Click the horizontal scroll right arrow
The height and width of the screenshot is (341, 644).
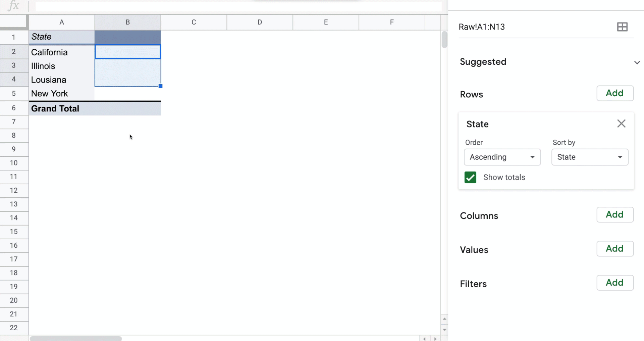435,339
